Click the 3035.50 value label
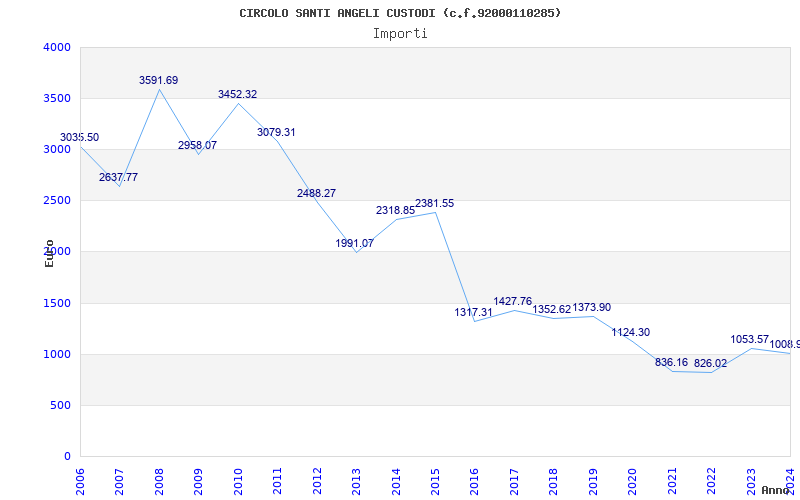 click(80, 138)
